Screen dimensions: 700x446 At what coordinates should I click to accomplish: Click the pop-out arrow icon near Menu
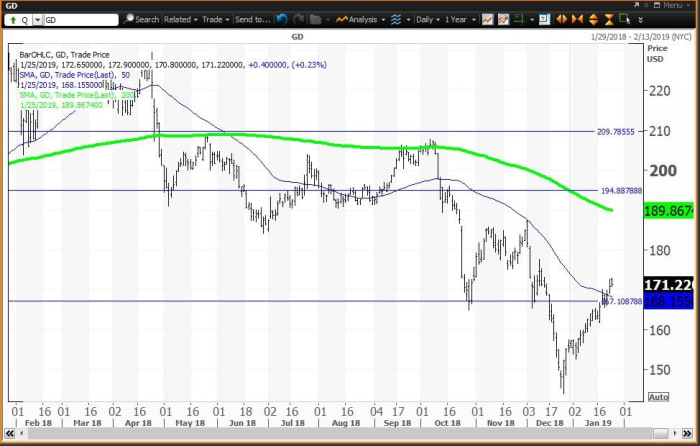coord(636,5)
